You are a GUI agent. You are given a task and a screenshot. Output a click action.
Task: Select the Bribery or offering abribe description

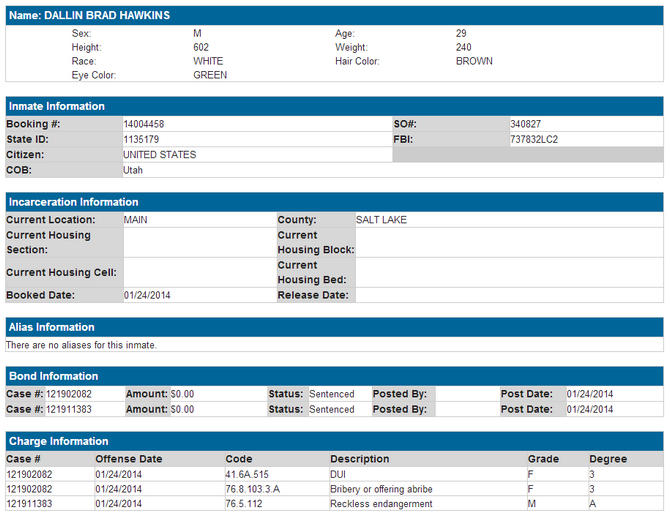pos(381,489)
